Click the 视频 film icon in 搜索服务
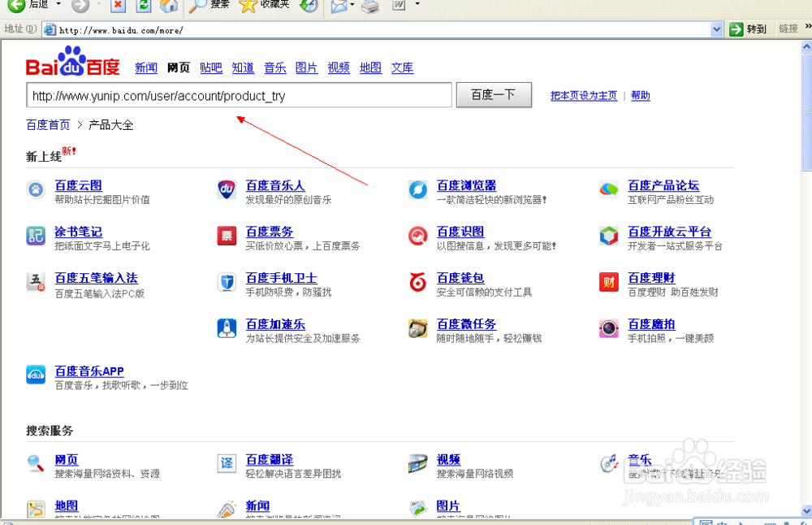This screenshot has width=812, height=525. pyautogui.click(x=418, y=463)
